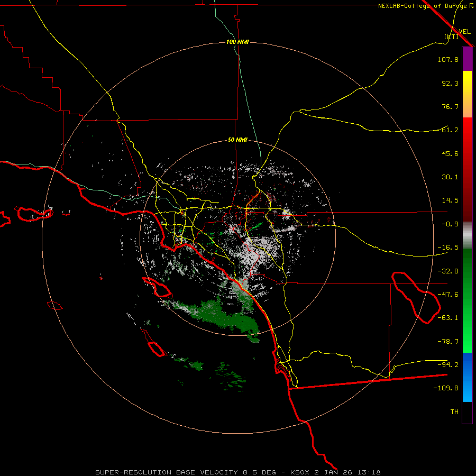Click the [KT] units label
Viewport: 476px width, 476px height.
452,36
